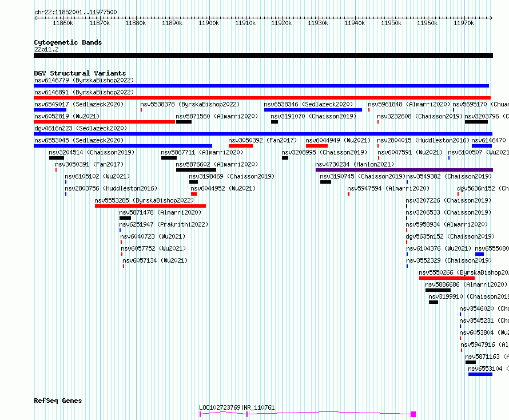The width and height of the screenshot is (509, 420).
Task: Open nsv6553045 (Sedlazeck2020) variant
Action: pyautogui.click(x=79, y=140)
